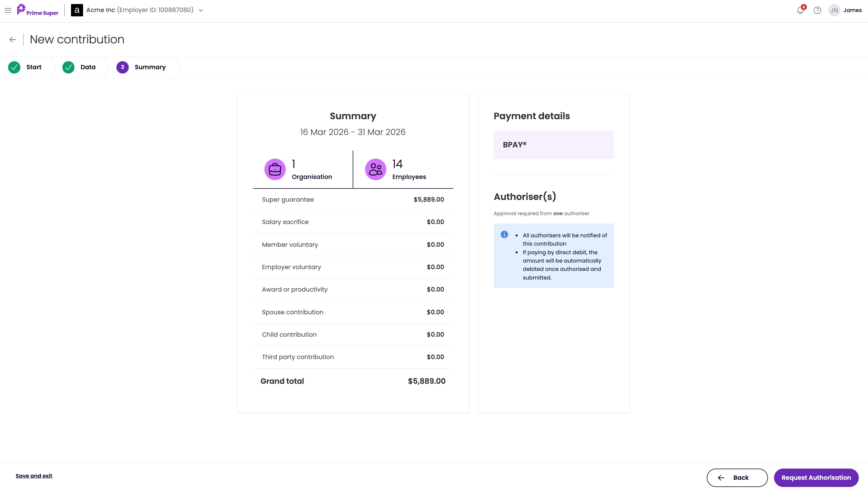Open the hamburger navigation menu
The height and width of the screenshot is (493, 868).
(x=8, y=10)
